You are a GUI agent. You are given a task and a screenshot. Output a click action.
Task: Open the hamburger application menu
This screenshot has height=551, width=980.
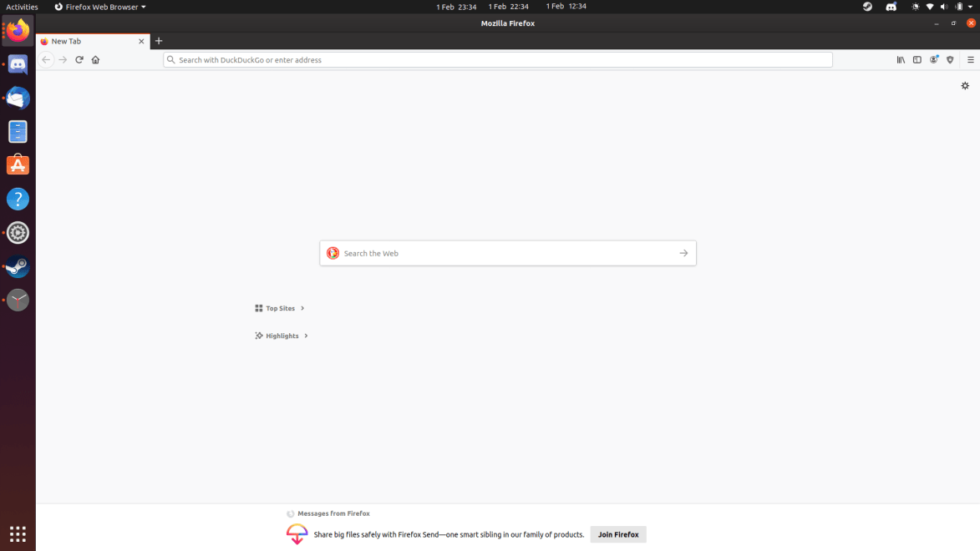pyautogui.click(x=969, y=59)
